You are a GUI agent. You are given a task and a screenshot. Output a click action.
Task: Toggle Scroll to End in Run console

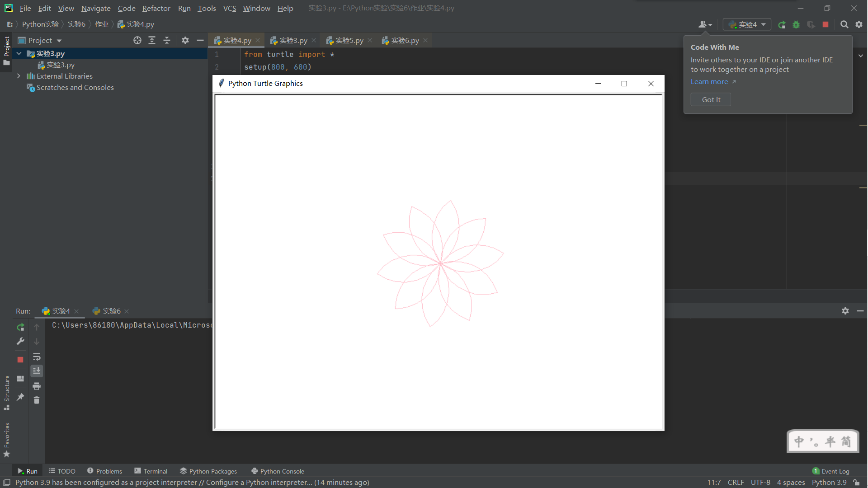point(37,371)
